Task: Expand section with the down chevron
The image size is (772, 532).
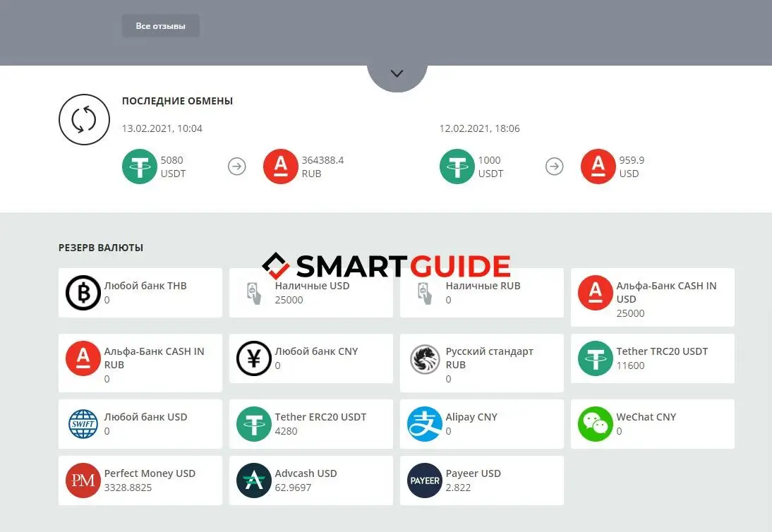Action: pos(397,73)
